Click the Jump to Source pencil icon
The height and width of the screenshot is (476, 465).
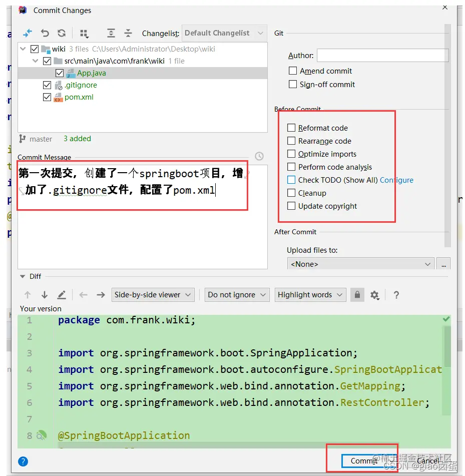62,295
